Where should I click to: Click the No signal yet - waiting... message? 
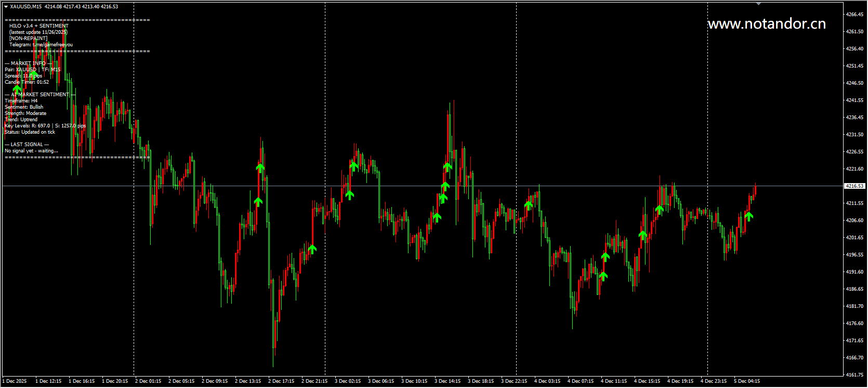32,151
